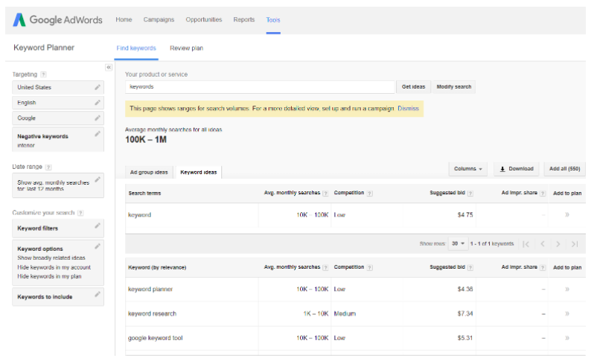The image size is (594, 364).
Task: Edit Keyword options pencil icon
Action: pos(98,246)
